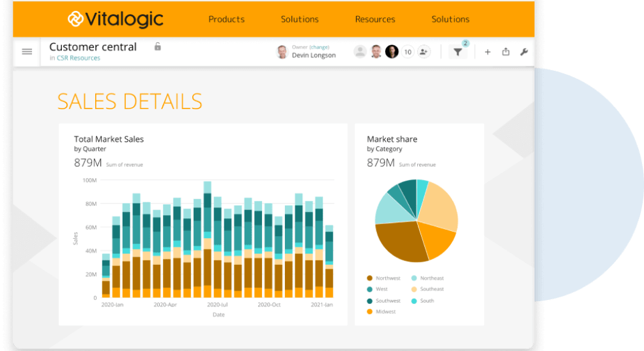Open the CSR Resources link

(x=79, y=58)
